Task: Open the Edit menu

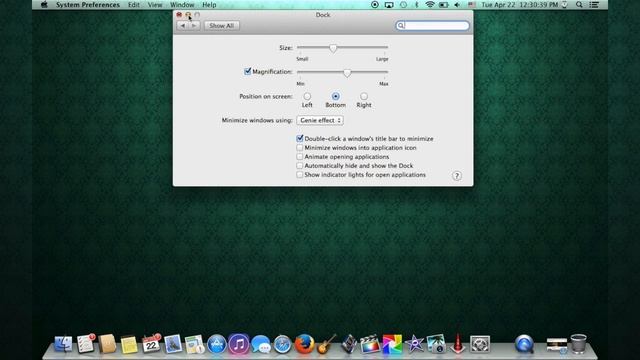Action: click(x=133, y=5)
